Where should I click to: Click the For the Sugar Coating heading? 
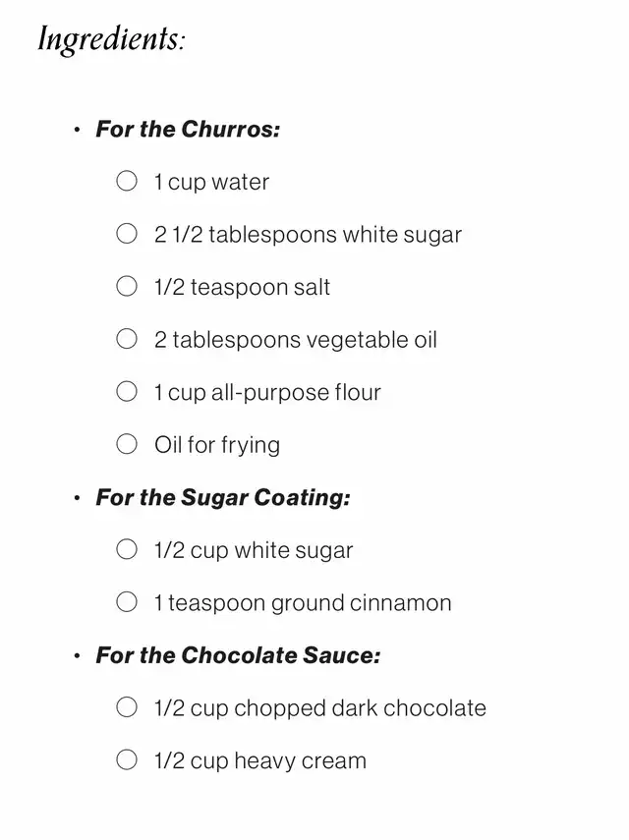coord(223,498)
